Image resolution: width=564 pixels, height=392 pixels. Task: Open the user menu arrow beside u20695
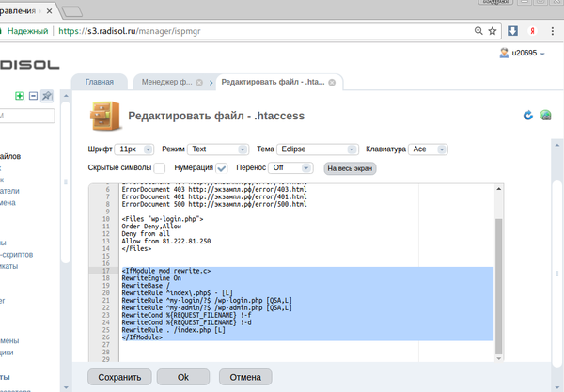click(x=542, y=54)
